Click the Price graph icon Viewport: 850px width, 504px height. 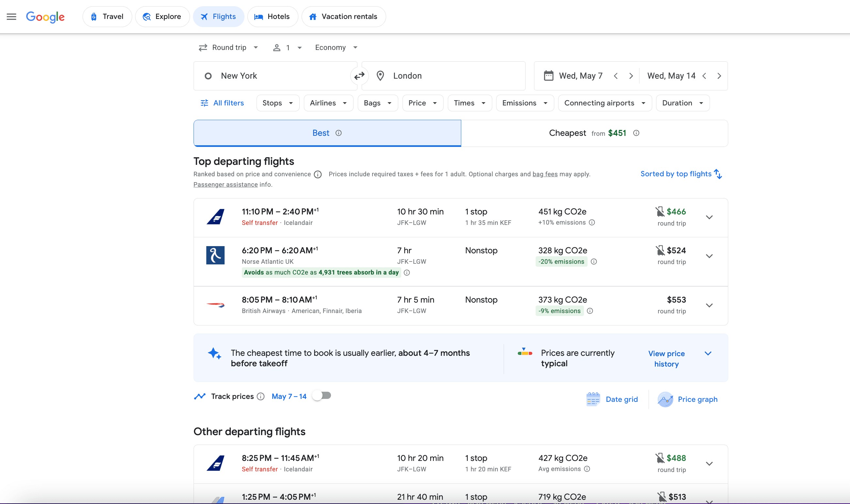point(665,400)
